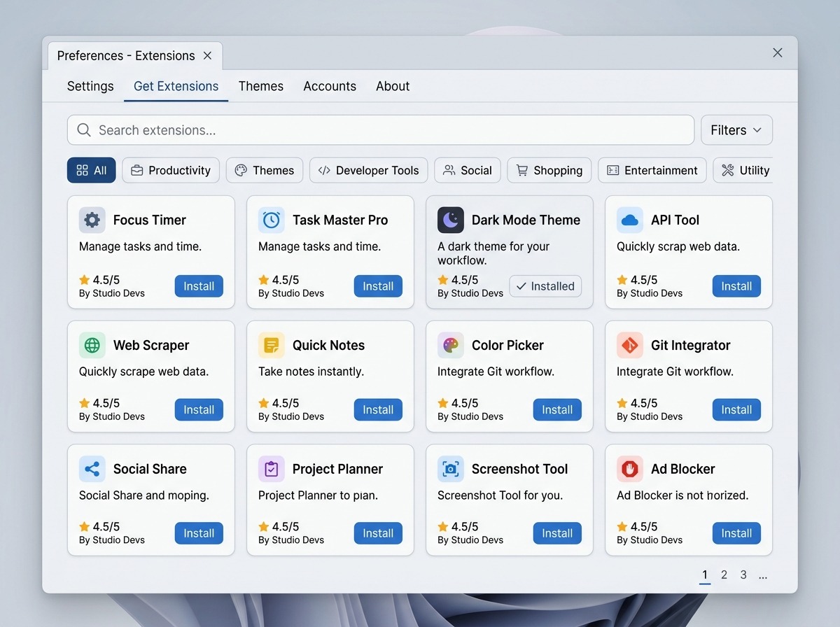Image resolution: width=840 pixels, height=627 pixels.
Task: Click the search magnifier icon
Action: click(84, 130)
